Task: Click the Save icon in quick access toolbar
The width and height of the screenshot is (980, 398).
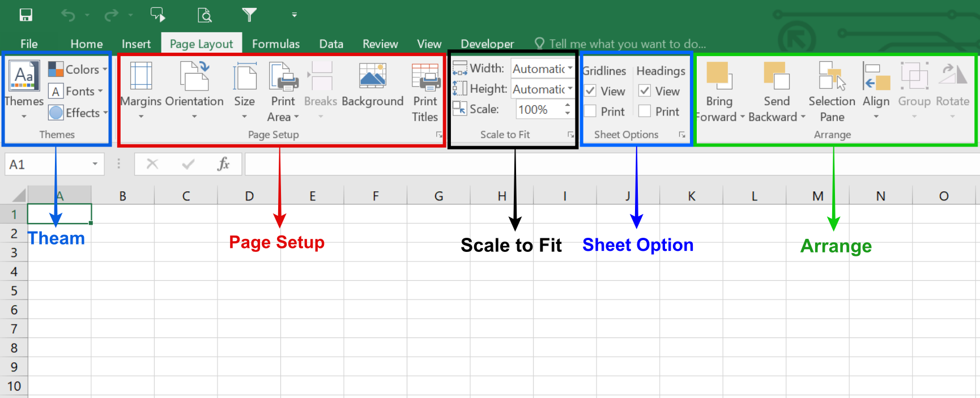Action: pyautogui.click(x=26, y=15)
